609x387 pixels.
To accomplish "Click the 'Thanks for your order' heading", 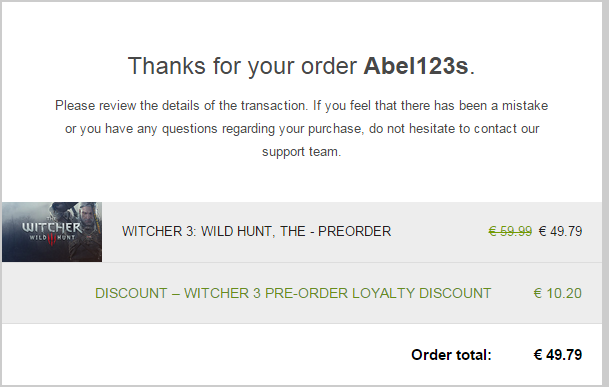I will [301, 66].
